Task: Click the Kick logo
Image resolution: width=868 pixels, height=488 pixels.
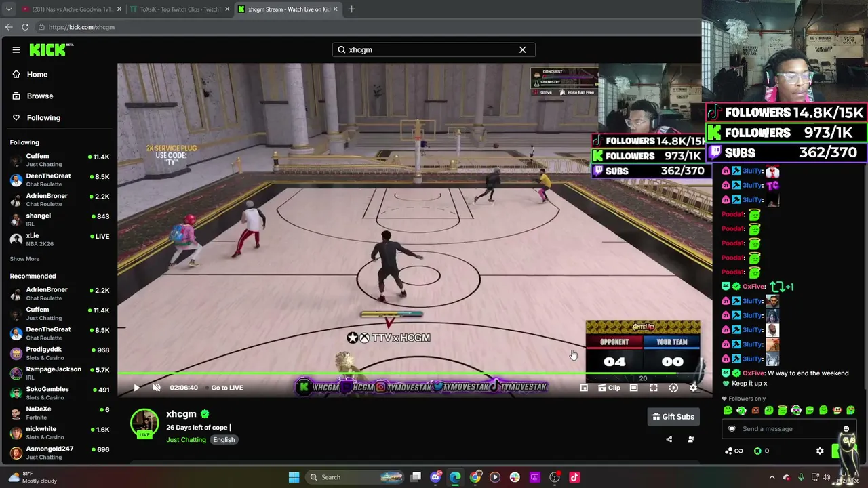Action: [51, 49]
